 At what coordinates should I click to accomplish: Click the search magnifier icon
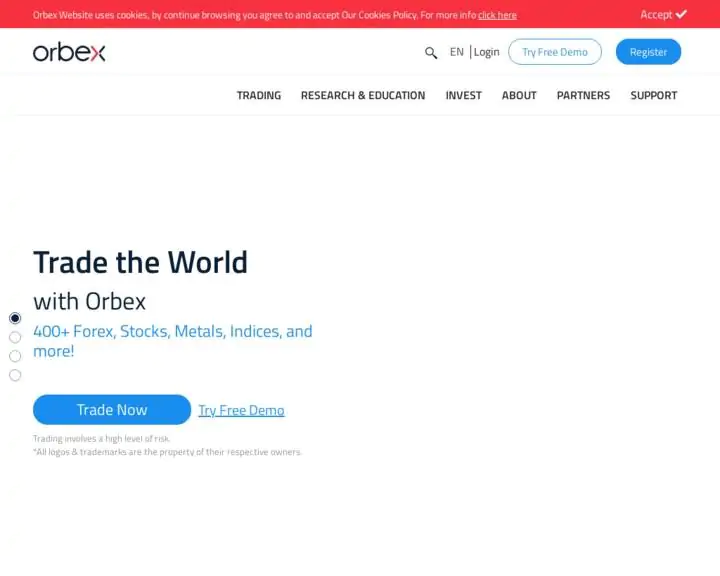[431, 53]
